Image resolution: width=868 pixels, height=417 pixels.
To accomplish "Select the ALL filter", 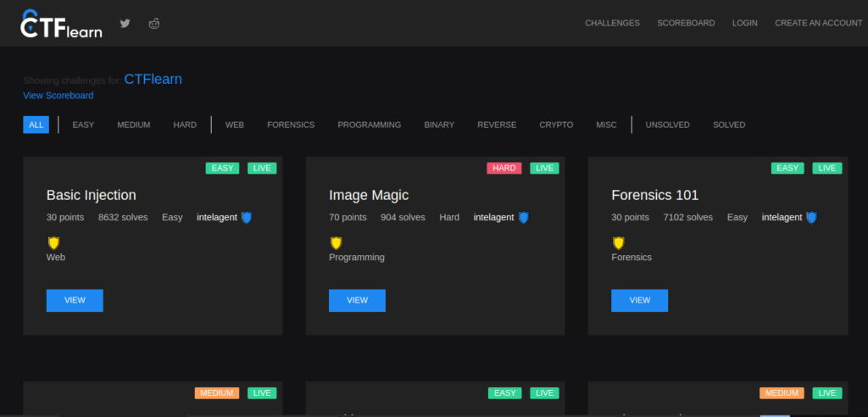I will point(36,125).
